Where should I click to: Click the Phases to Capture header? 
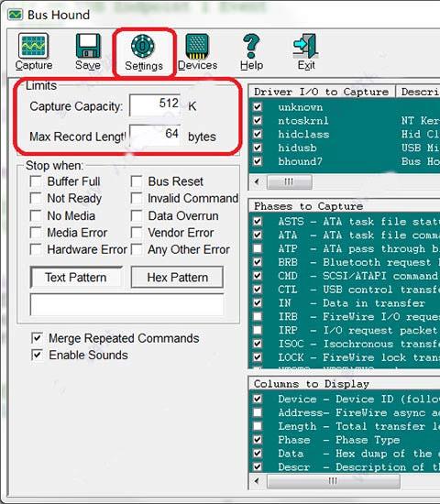pyautogui.click(x=344, y=206)
